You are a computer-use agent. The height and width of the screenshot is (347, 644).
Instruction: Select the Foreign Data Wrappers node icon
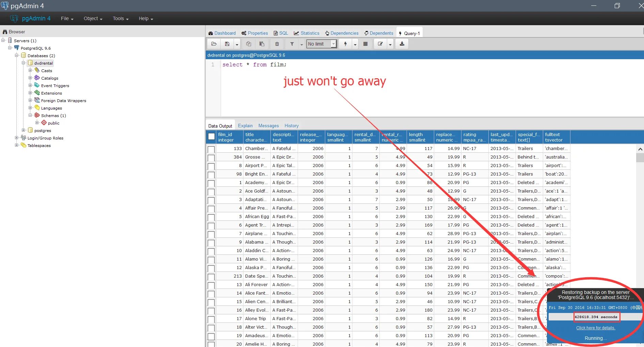coord(37,100)
